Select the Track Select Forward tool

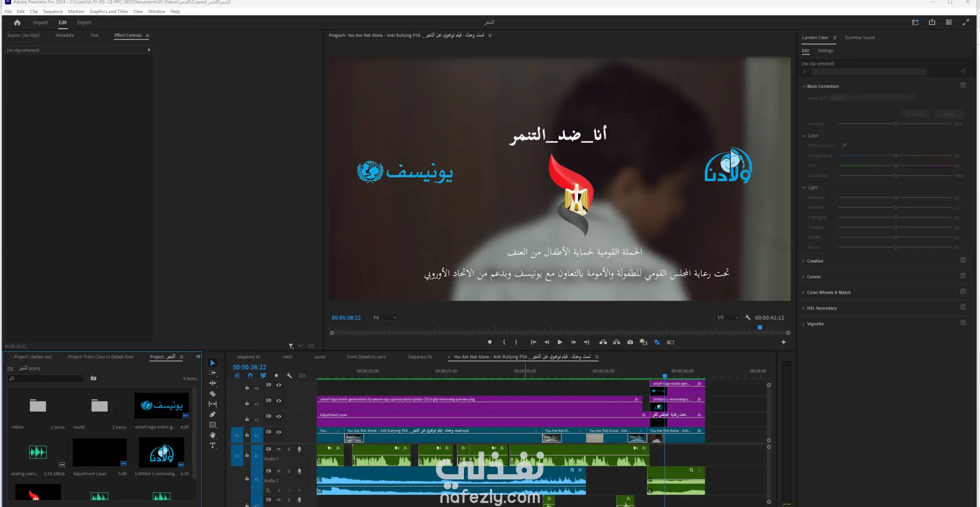click(x=213, y=373)
